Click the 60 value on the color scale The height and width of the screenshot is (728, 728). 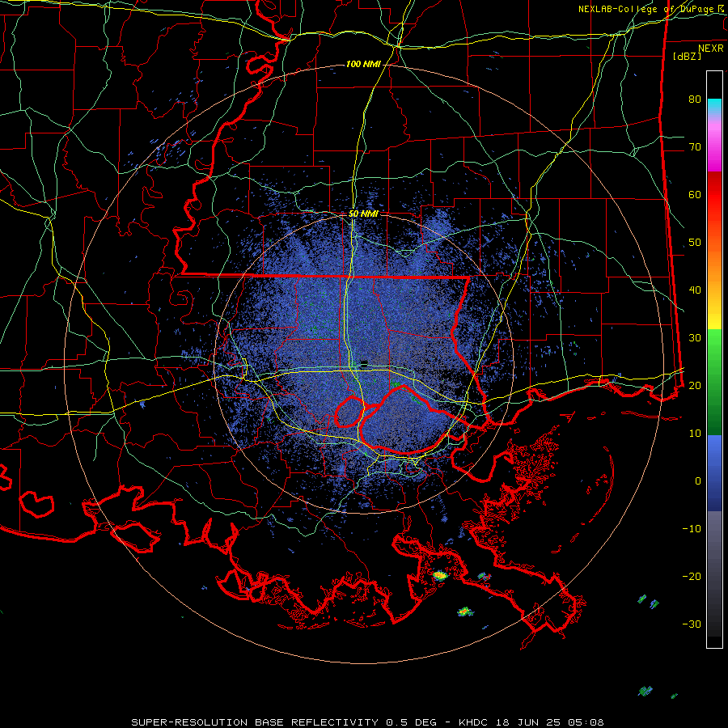click(x=695, y=194)
